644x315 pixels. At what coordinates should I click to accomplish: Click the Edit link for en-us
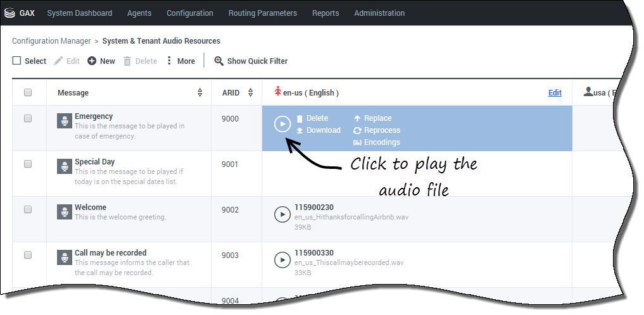tap(555, 93)
